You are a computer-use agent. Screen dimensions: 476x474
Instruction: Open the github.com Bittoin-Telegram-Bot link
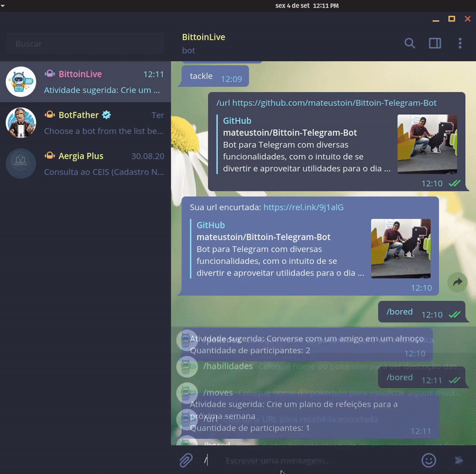tap(334, 103)
